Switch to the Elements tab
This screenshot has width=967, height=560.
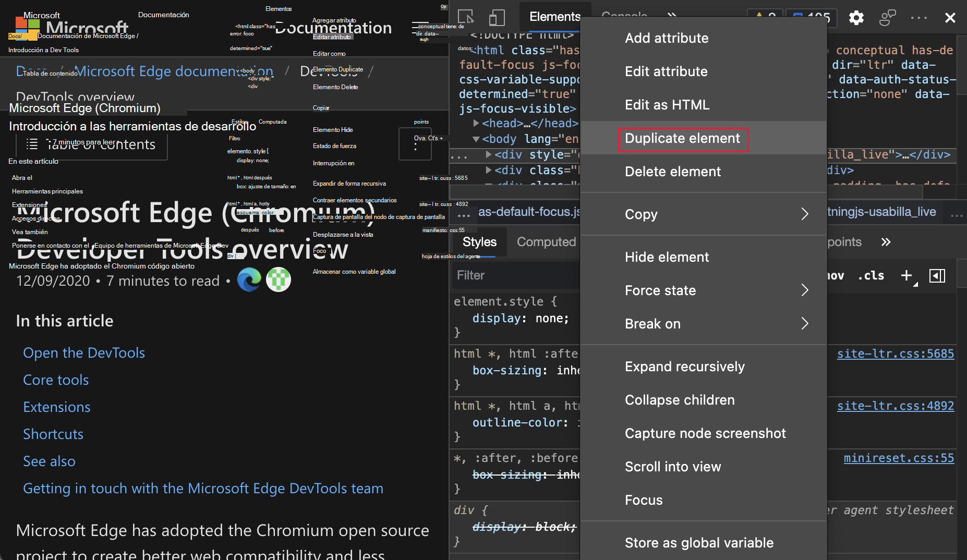point(555,17)
